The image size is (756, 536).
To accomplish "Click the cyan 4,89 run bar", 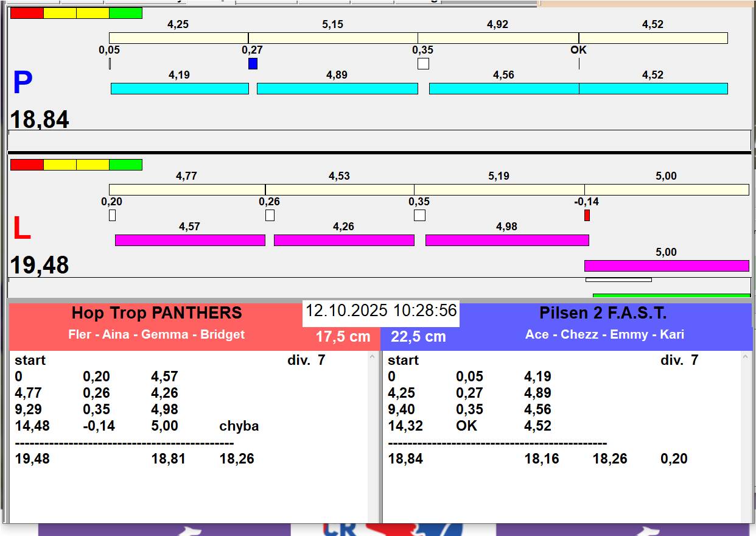I will pos(337,89).
